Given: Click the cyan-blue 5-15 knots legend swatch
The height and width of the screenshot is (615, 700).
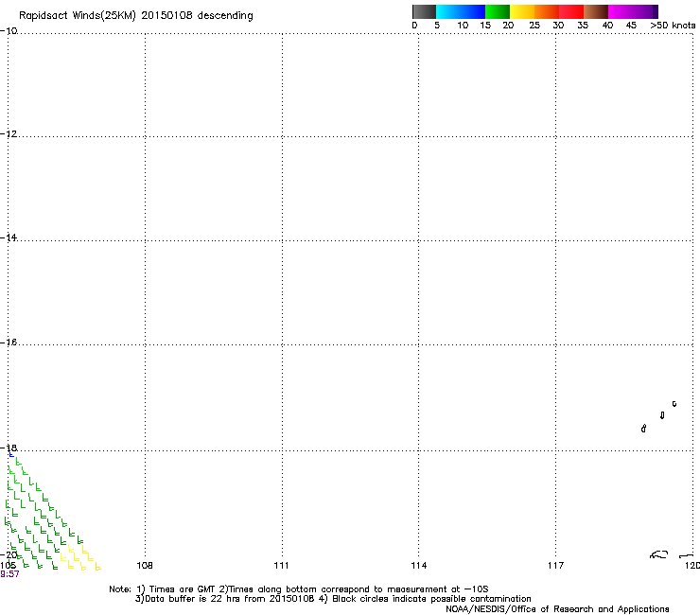Looking at the screenshot, I should tap(461, 11).
